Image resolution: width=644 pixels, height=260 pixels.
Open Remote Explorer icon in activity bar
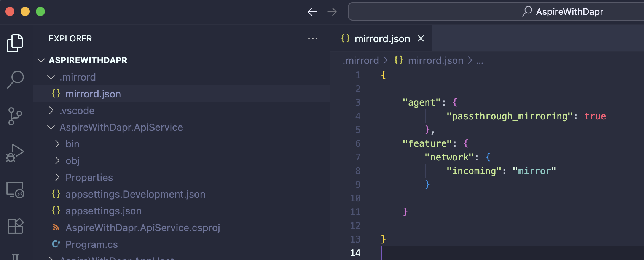click(x=15, y=190)
